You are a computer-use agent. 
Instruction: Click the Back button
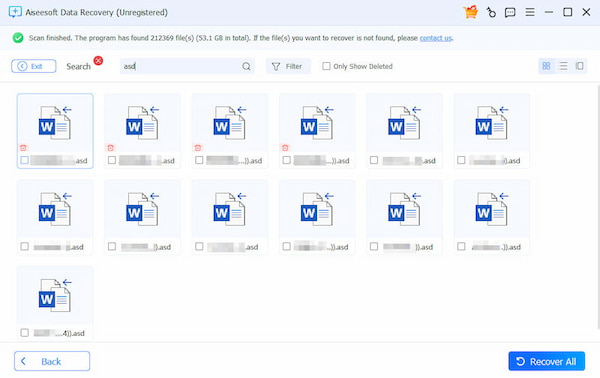[x=52, y=361]
